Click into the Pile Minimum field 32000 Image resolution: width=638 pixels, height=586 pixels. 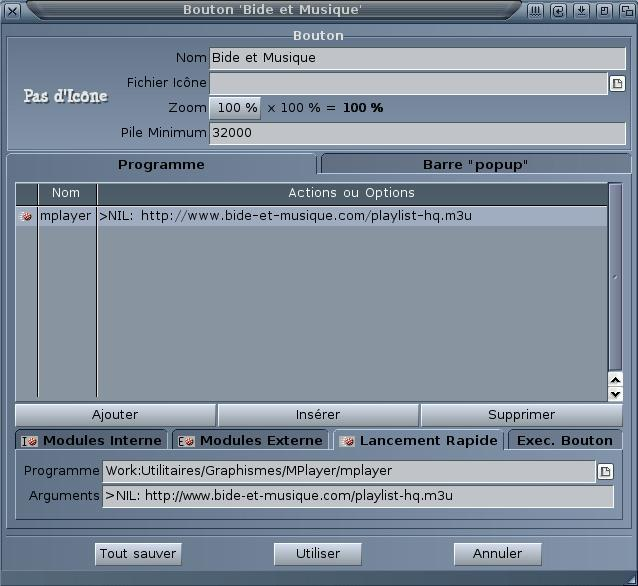(417, 133)
